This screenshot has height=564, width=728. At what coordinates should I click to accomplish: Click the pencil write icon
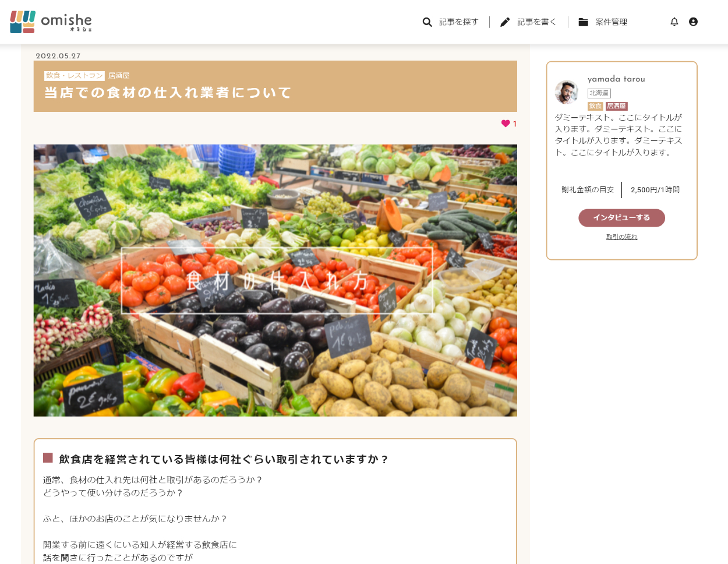[x=505, y=22]
